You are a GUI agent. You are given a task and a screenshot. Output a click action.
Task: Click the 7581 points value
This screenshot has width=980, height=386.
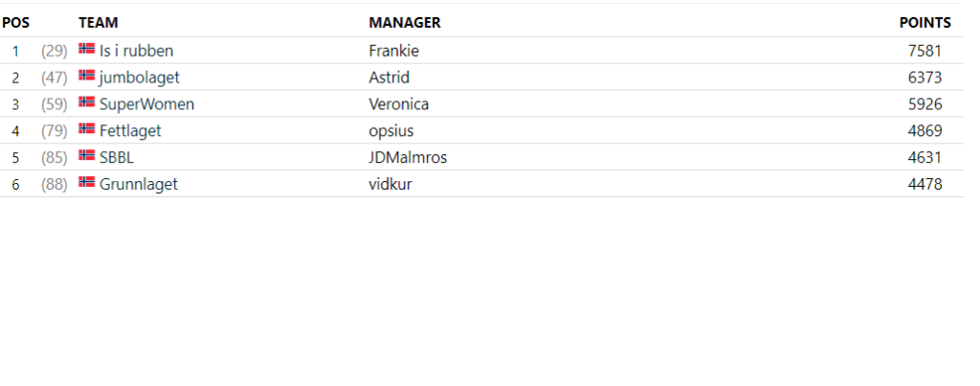pos(925,51)
